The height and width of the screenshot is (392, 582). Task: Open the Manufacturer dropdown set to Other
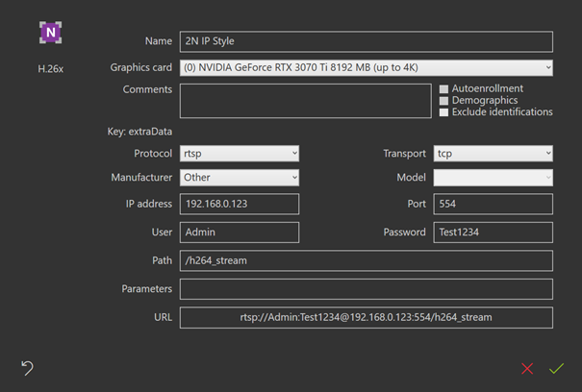(x=239, y=178)
